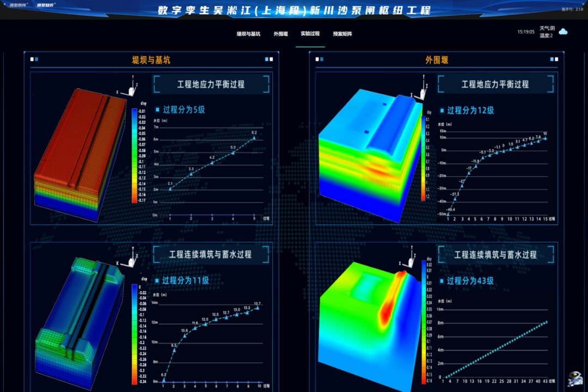The image size is (588, 392).
Task: Click the axis icon on 堤坝 filling model
Action: (x=129, y=258)
